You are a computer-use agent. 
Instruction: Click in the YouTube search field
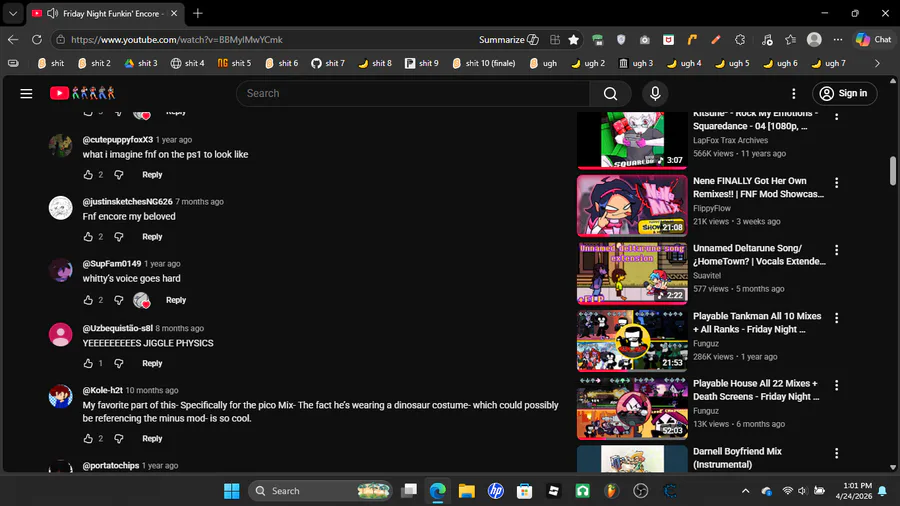pos(413,94)
